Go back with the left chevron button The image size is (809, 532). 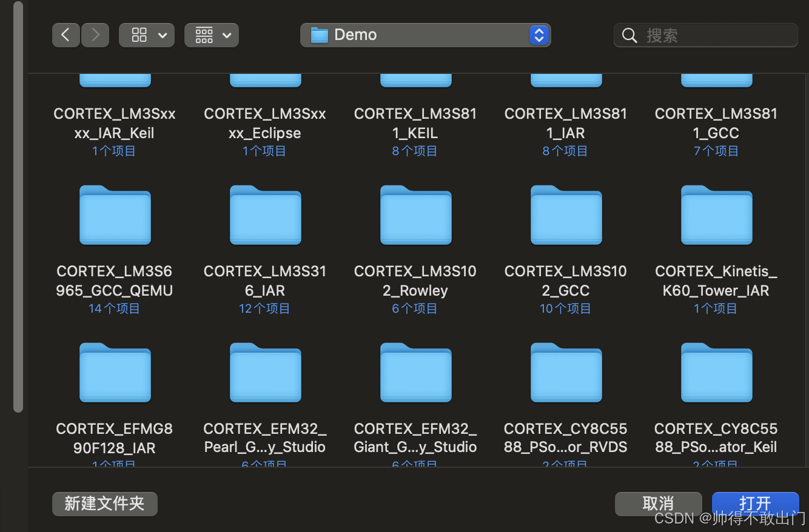click(x=65, y=35)
